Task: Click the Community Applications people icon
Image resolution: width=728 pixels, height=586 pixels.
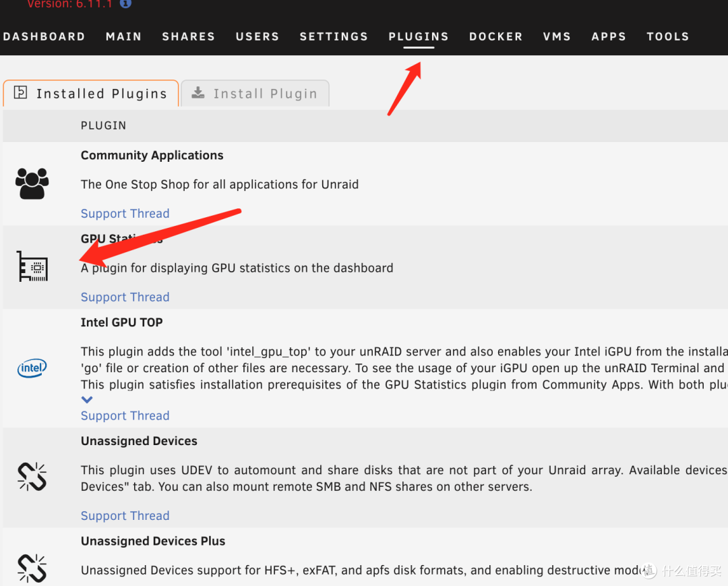Action: click(32, 183)
